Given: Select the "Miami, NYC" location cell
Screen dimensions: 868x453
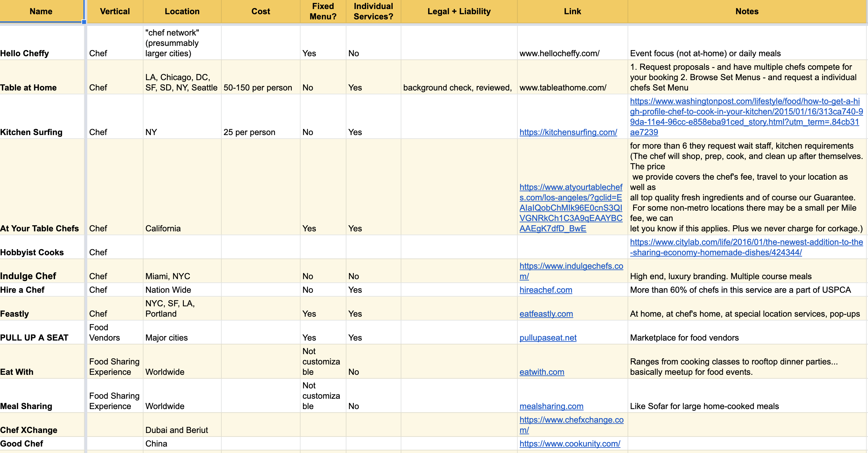Looking at the screenshot, I should pyautogui.click(x=182, y=271).
